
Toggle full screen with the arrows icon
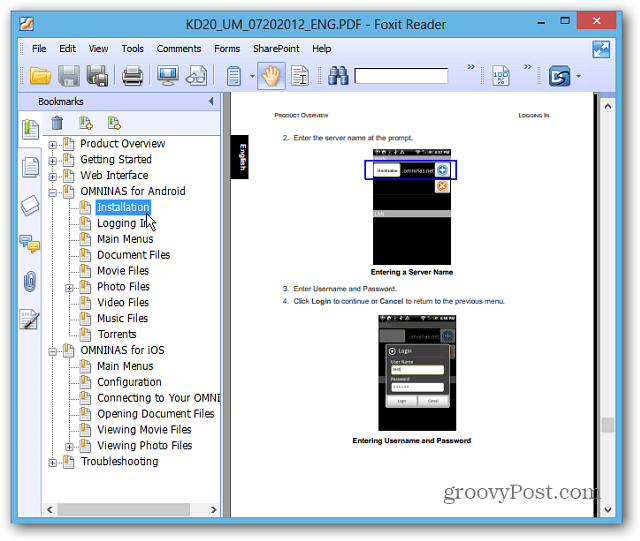pos(601,49)
